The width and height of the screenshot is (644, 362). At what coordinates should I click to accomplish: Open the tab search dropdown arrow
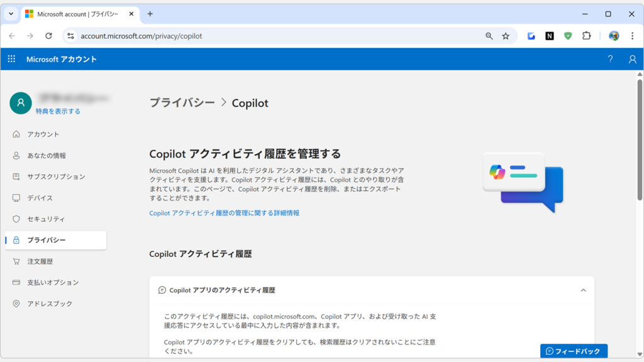point(11,14)
